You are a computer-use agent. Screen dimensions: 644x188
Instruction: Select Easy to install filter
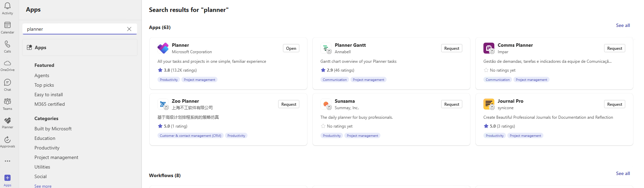[x=48, y=95]
